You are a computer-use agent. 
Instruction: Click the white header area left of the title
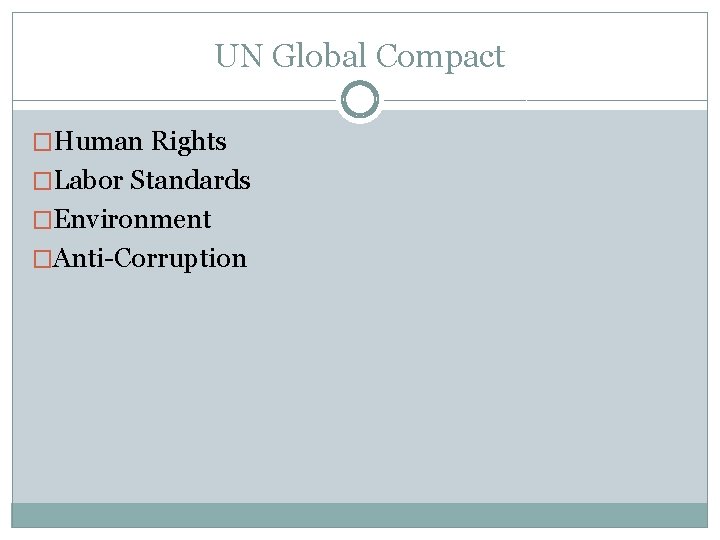112,56
